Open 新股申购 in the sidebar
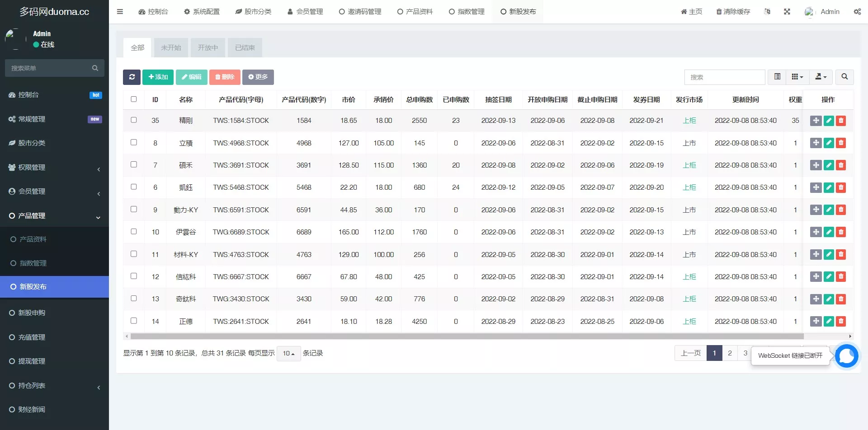868x430 pixels. pos(32,313)
